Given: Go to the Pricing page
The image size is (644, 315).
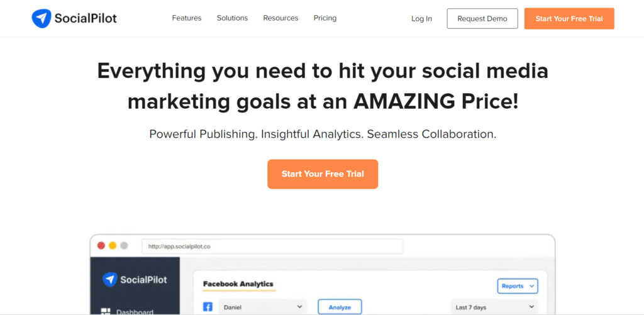Looking at the screenshot, I should click(x=325, y=18).
